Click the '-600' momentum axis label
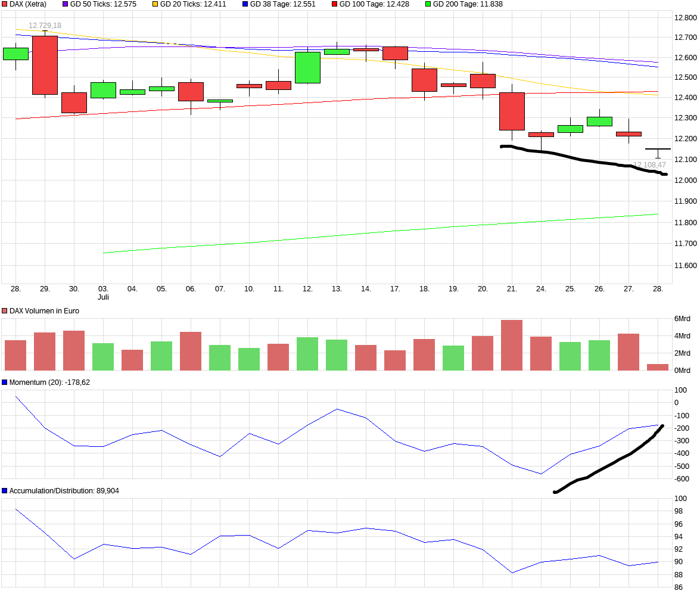This screenshot has width=700, height=594. (682, 479)
